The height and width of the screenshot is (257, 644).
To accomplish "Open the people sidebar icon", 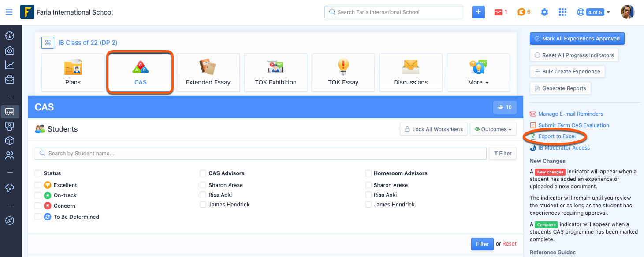I will (x=10, y=155).
